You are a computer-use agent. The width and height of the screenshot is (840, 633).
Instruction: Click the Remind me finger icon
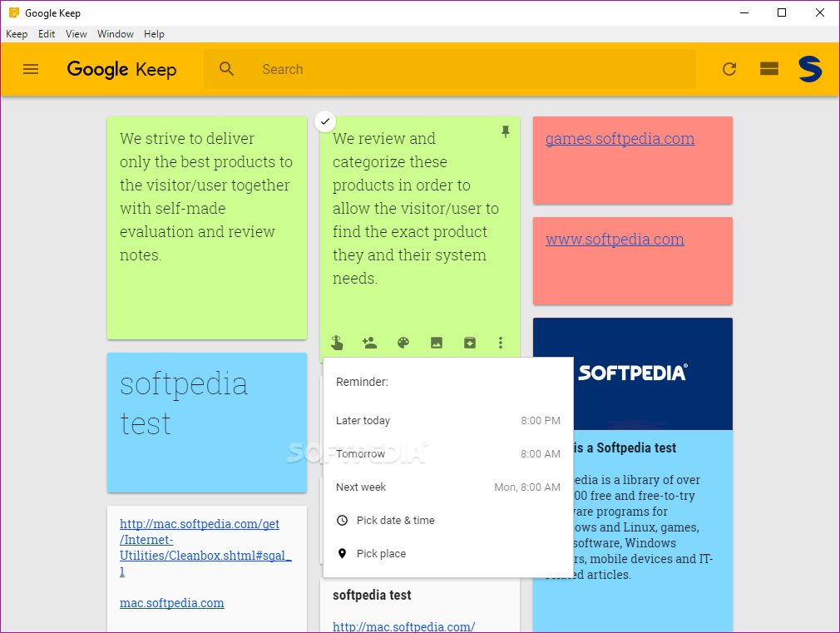(337, 343)
